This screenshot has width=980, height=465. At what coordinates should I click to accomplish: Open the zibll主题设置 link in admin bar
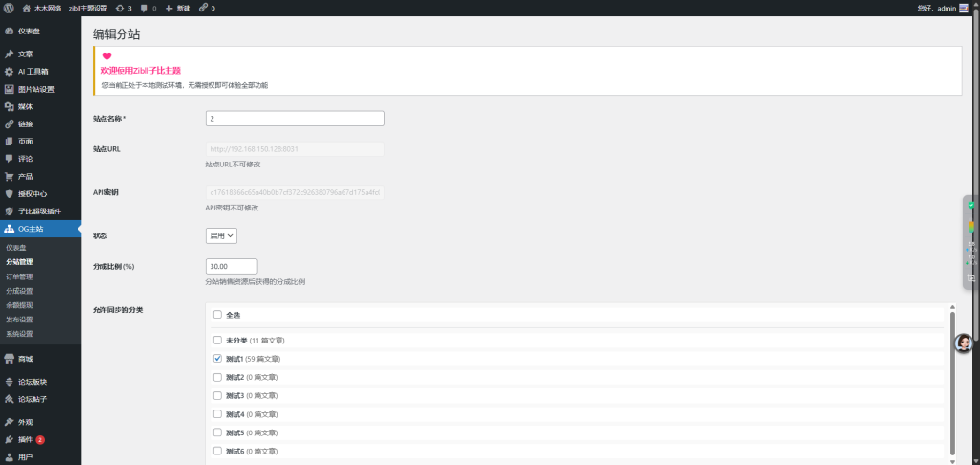(88, 8)
